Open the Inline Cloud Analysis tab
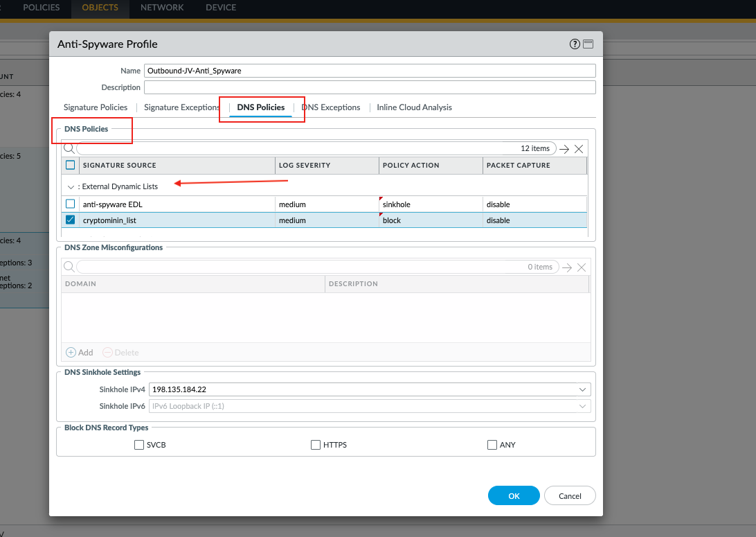Image resolution: width=756 pixels, height=537 pixels. (x=414, y=107)
